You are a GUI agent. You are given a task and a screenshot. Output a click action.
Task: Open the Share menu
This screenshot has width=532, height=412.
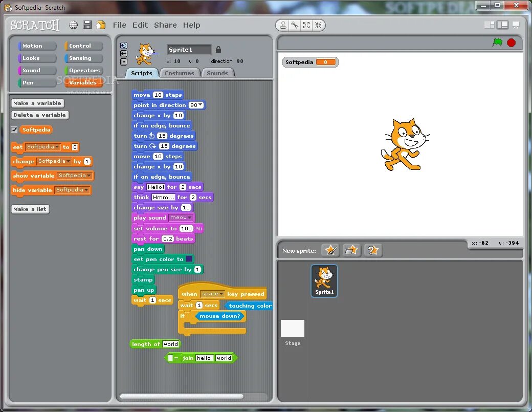coord(165,25)
